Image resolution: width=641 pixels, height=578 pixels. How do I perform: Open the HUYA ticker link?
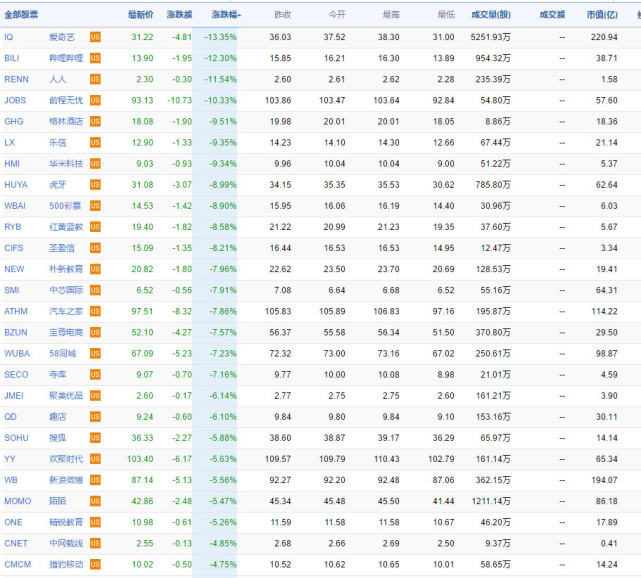pos(16,185)
